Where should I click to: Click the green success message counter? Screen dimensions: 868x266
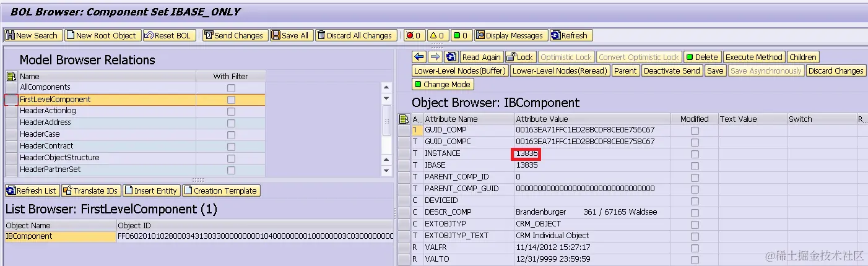pyautogui.click(x=461, y=35)
